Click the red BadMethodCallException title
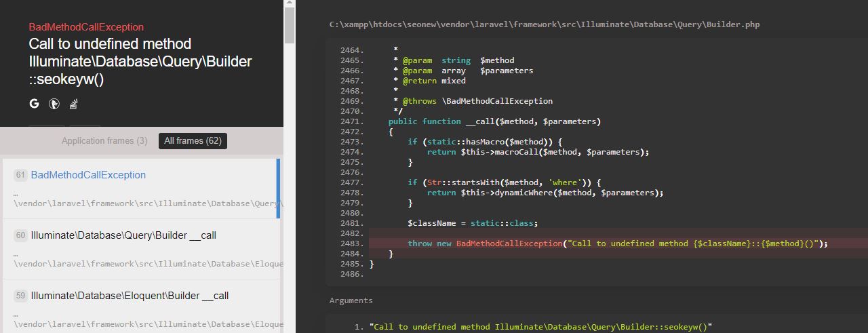 [86, 27]
